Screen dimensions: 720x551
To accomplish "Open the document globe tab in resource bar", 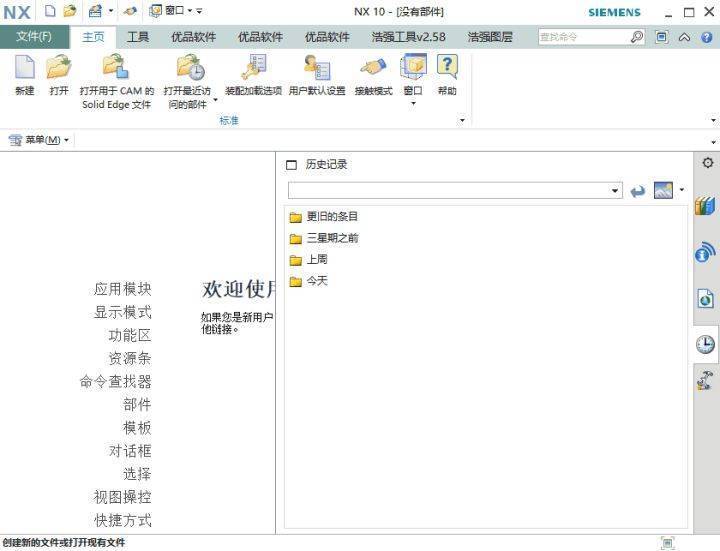I will point(706,299).
